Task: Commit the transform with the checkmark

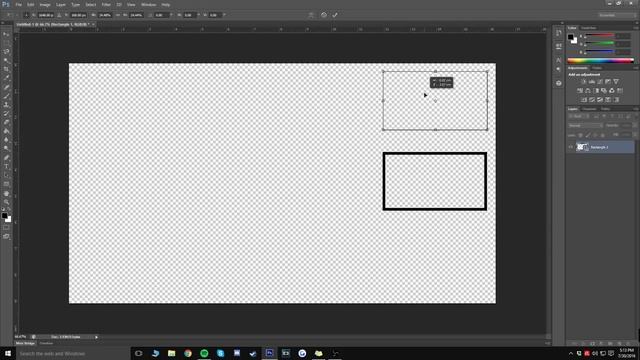Action: point(335,15)
